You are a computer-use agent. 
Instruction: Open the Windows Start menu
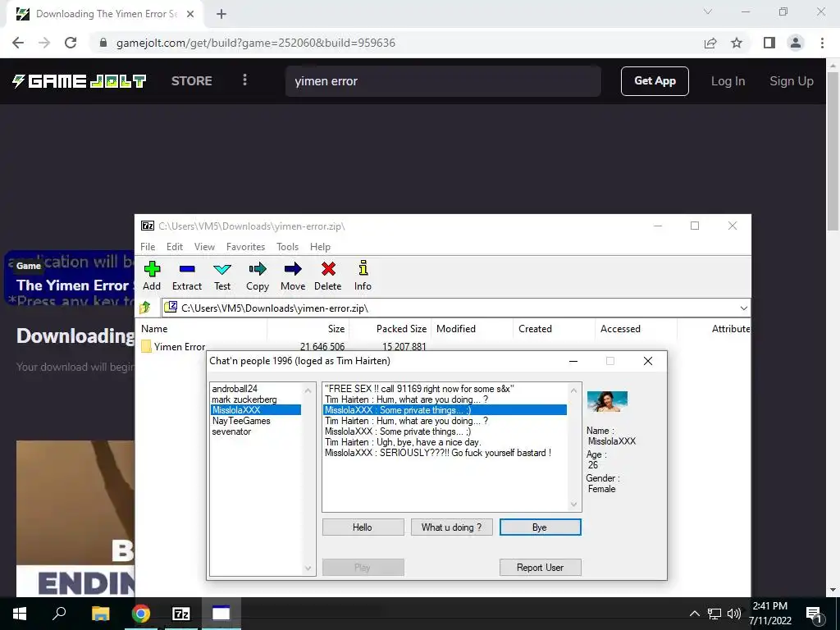click(x=20, y=614)
